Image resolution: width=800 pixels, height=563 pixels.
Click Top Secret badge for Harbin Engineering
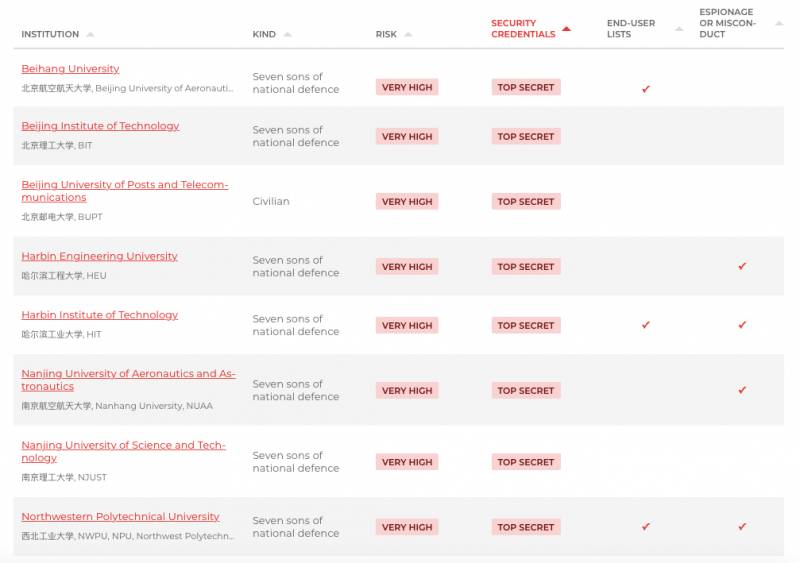(525, 267)
